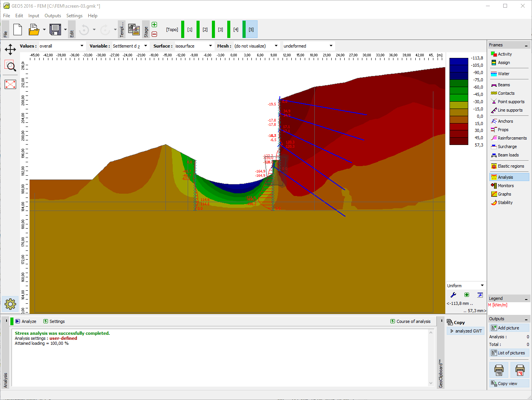Viewport: 532px width, 400px height.
Task: Open List of pictures
Action: click(x=509, y=352)
